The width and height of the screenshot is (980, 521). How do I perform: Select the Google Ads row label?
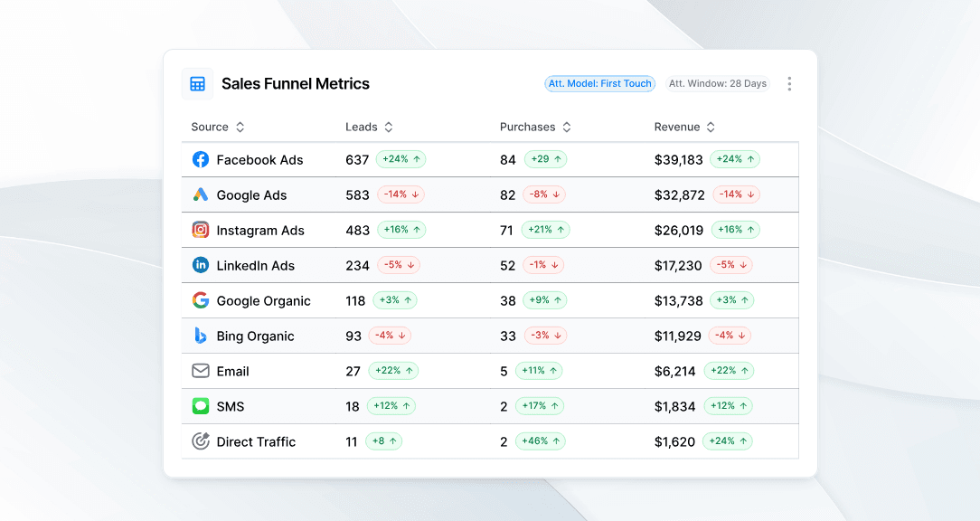coord(252,195)
